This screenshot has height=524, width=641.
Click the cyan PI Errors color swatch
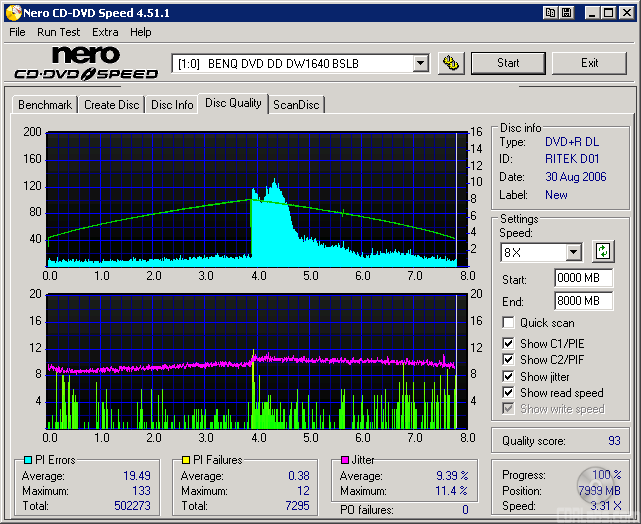(x=28, y=461)
